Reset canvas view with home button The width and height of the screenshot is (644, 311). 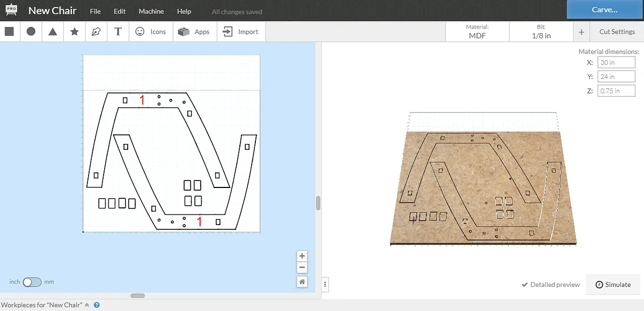click(x=302, y=281)
